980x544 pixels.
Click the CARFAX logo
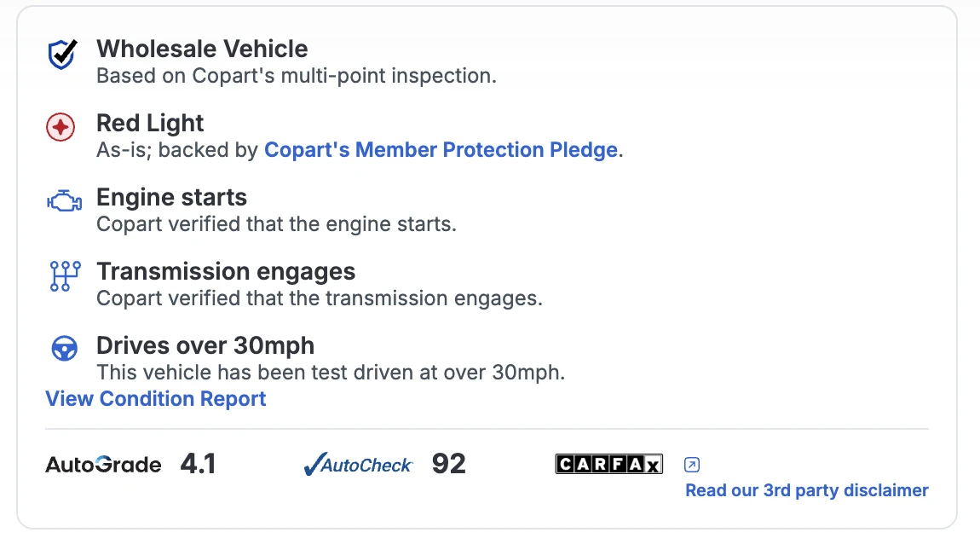click(x=608, y=464)
